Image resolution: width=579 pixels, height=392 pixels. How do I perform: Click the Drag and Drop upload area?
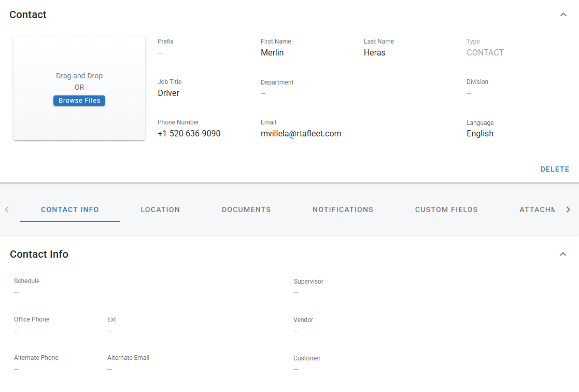click(79, 76)
